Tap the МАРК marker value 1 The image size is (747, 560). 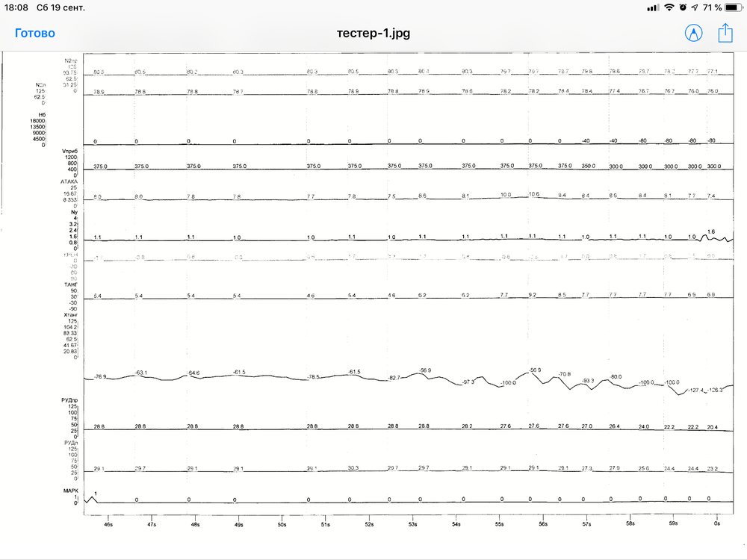[96, 494]
